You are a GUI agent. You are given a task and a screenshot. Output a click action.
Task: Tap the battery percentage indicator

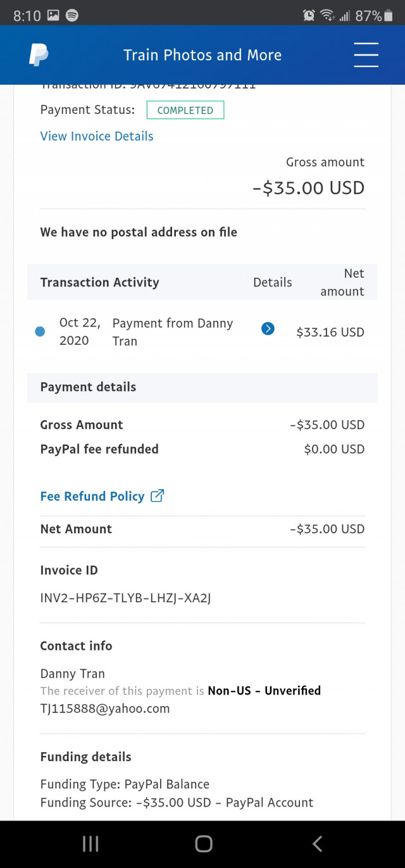click(x=368, y=15)
